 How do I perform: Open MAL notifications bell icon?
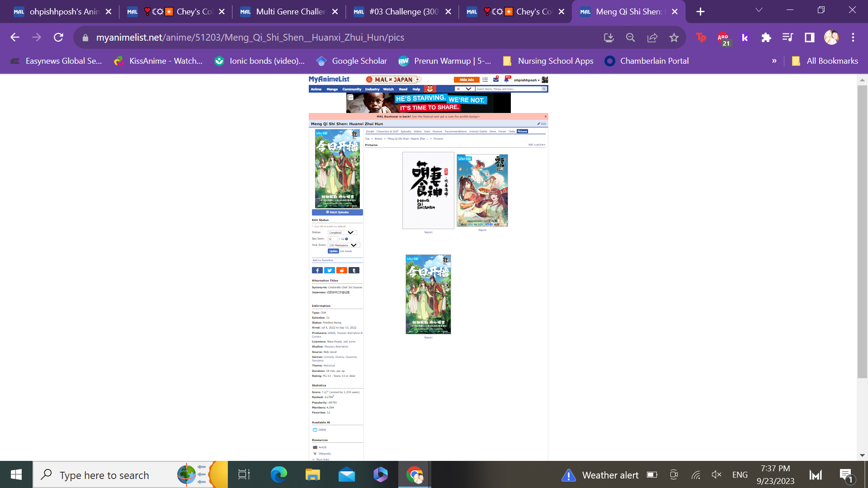coord(507,80)
